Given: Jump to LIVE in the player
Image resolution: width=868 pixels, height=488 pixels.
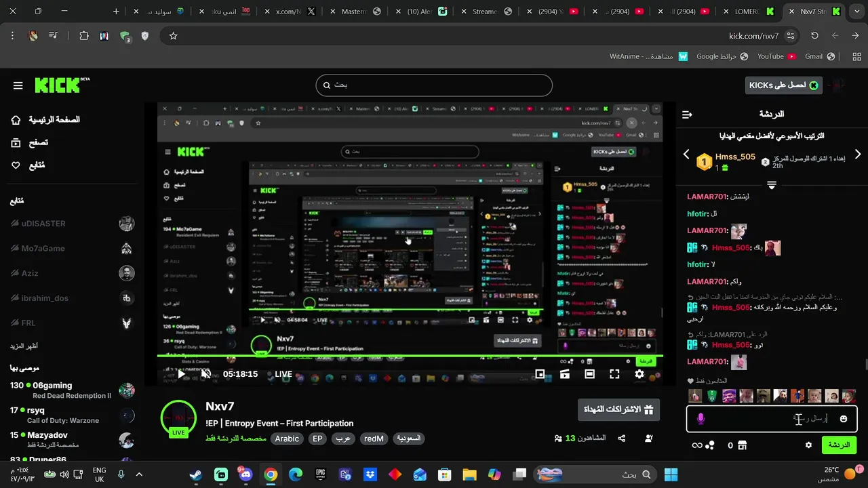Looking at the screenshot, I should 283,374.
